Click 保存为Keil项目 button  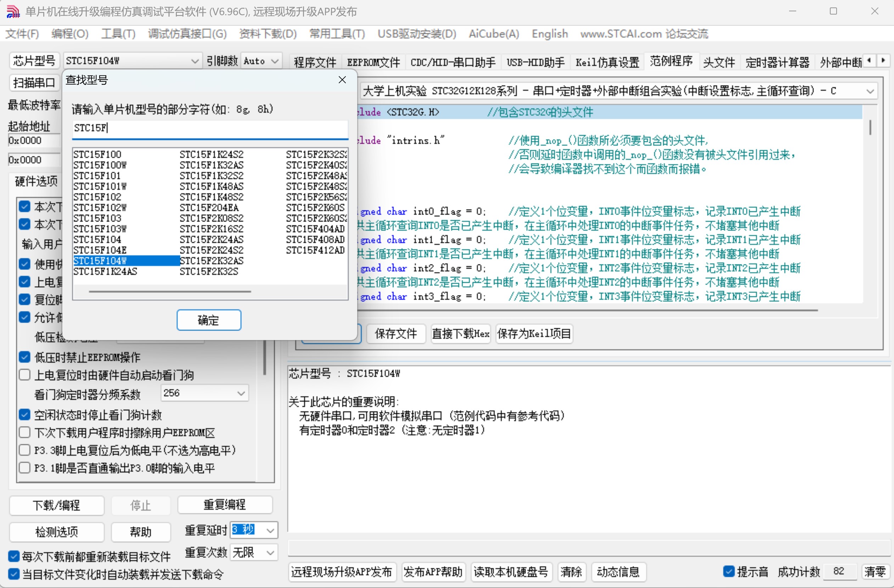533,333
